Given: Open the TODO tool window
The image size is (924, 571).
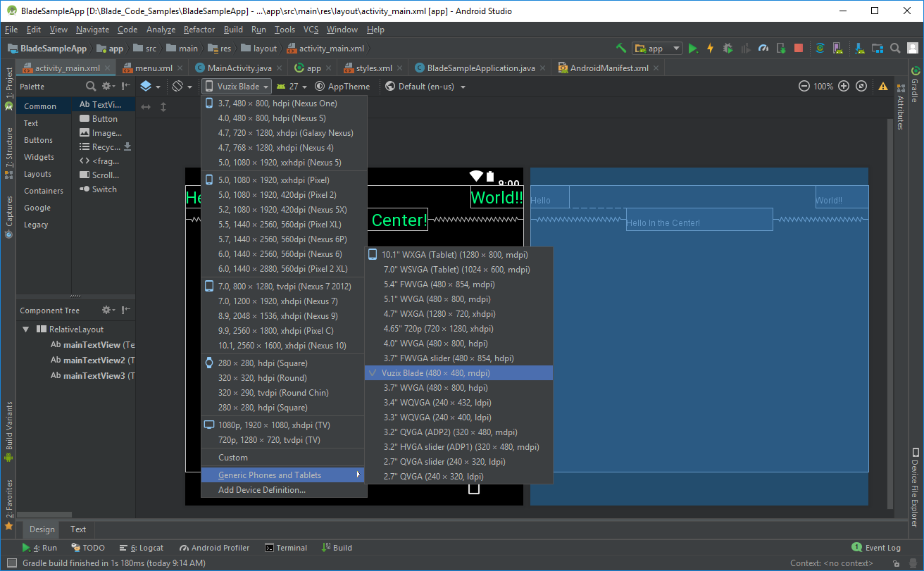Looking at the screenshot, I should [88, 548].
